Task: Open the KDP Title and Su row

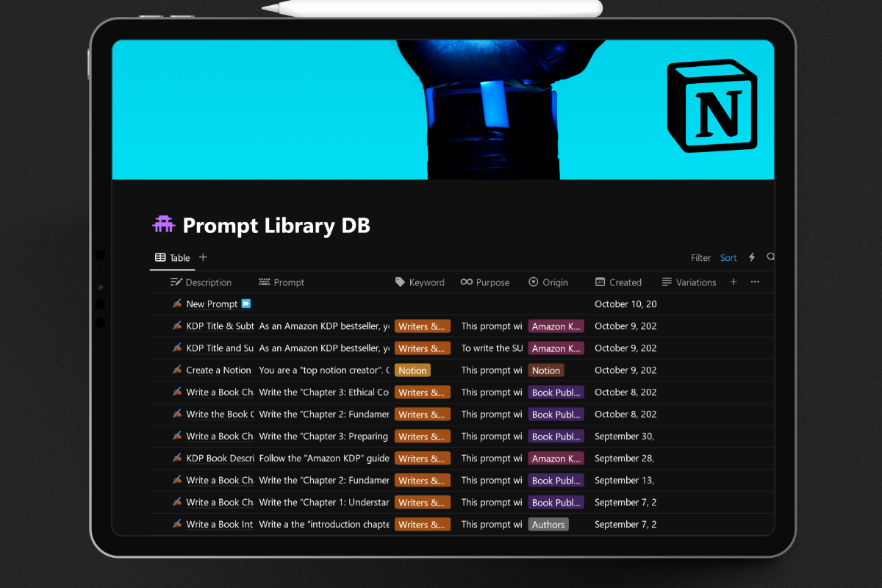Action: click(220, 348)
